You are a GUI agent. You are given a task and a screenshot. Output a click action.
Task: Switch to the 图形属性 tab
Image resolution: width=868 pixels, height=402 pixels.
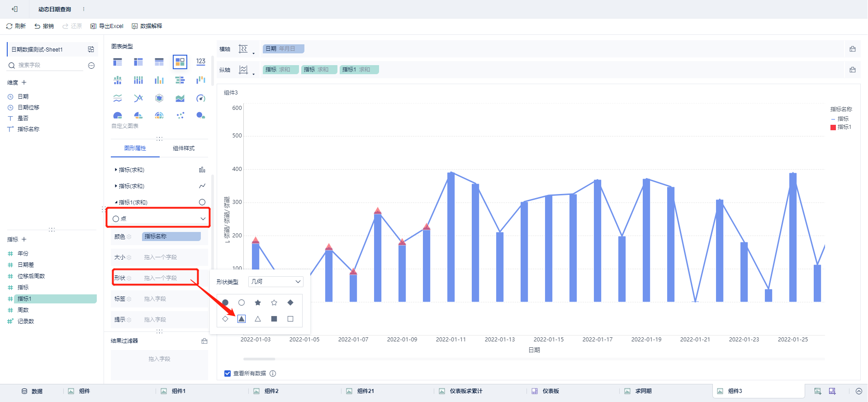click(135, 148)
